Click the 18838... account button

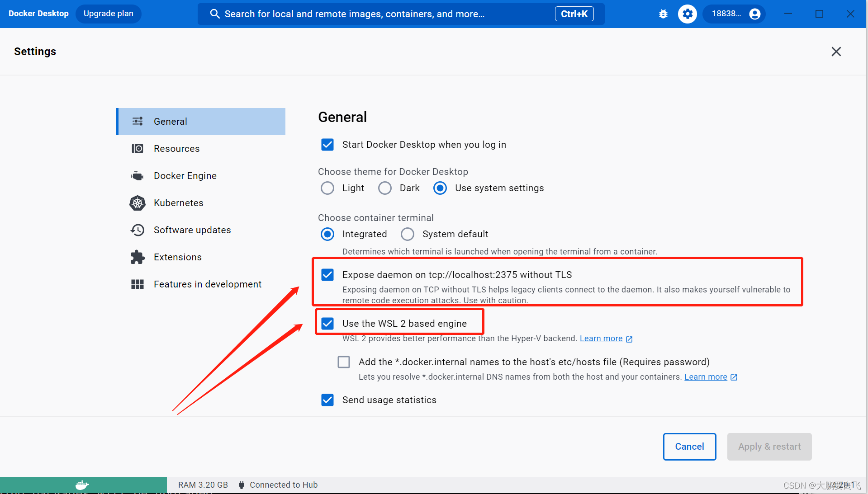click(734, 14)
